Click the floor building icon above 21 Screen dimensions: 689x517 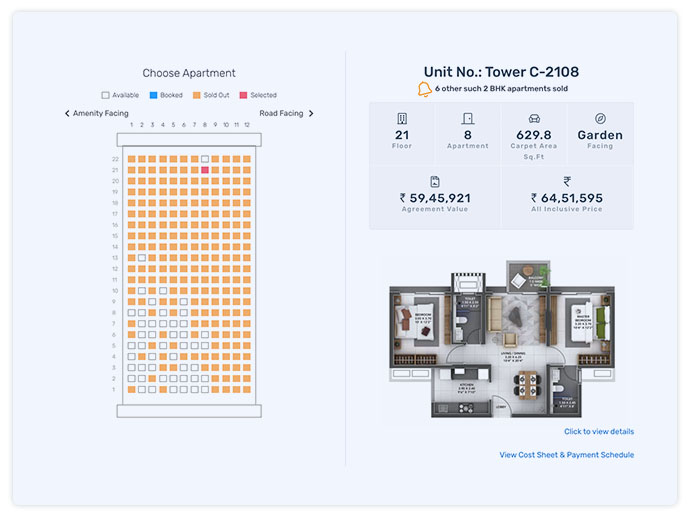(402, 118)
